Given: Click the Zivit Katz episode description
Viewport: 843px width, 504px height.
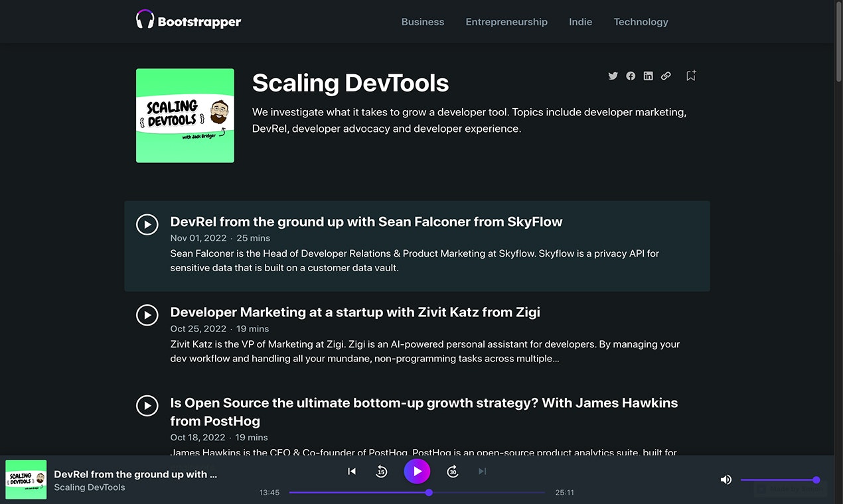Looking at the screenshot, I should (425, 351).
